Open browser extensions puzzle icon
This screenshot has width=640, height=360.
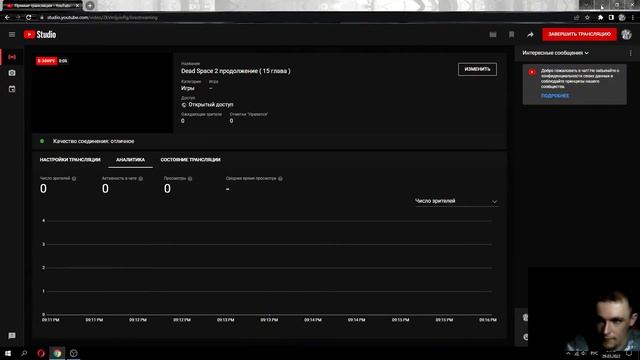(x=600, y=18)
